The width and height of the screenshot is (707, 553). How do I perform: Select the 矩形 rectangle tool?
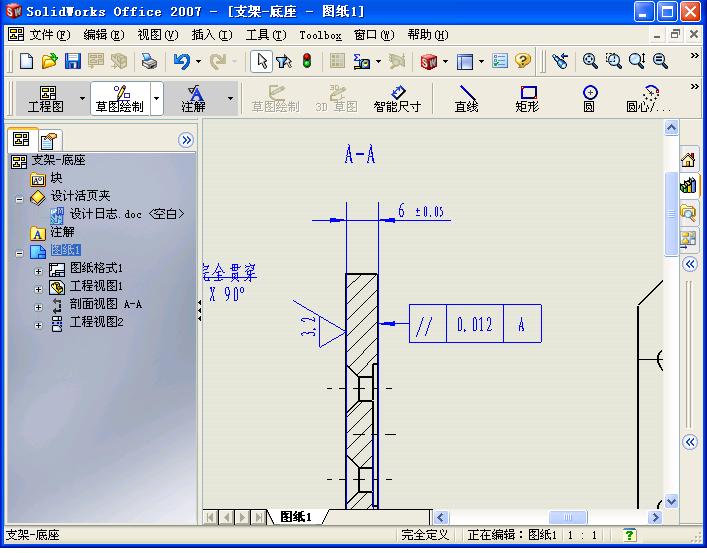pos(528,99)
